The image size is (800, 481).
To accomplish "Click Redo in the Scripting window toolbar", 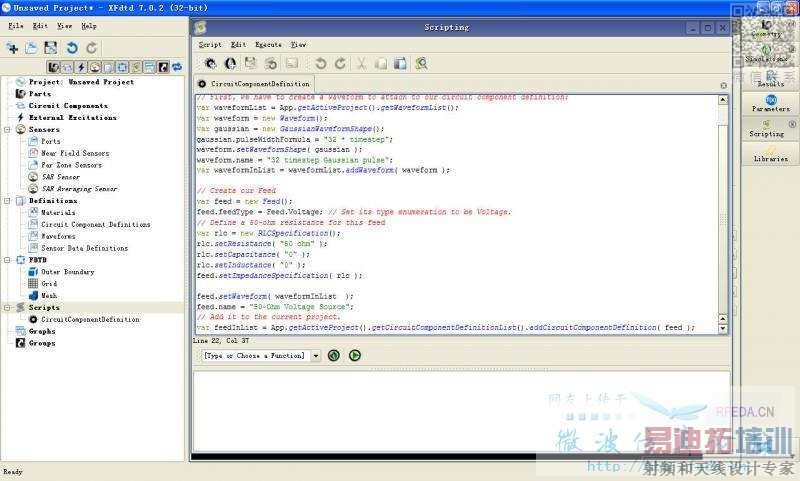I will coord(340,64).
